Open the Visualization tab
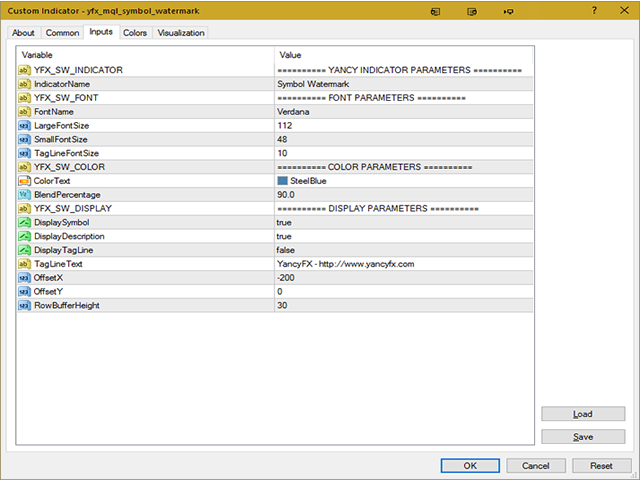 pyautogui.click(x=181, y=33)
